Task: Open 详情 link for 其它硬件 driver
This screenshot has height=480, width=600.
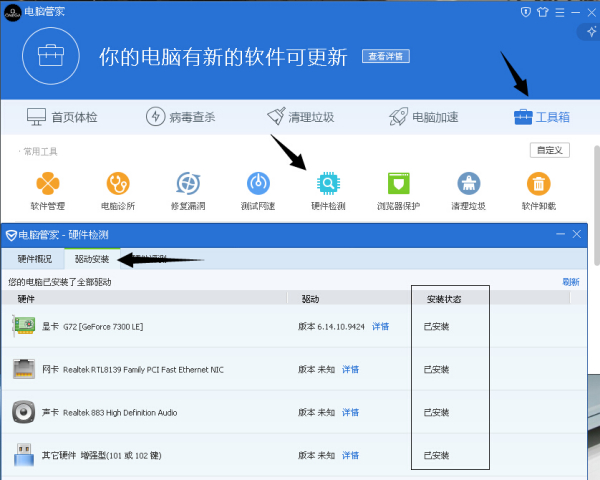Action: tap(350, 455)
